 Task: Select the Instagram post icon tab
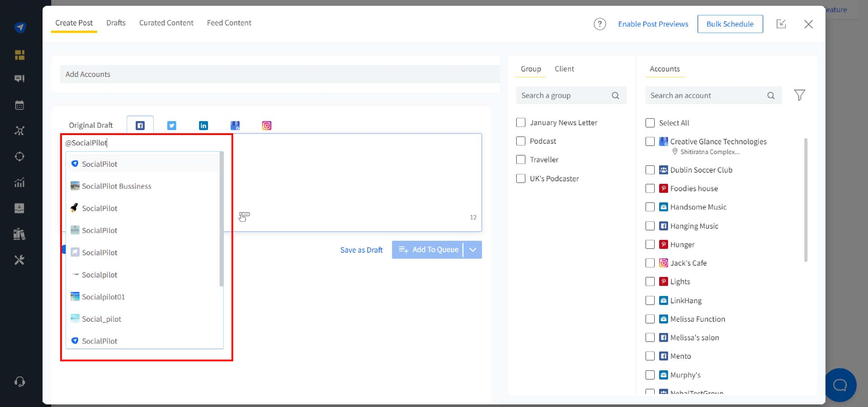point(266,125)
